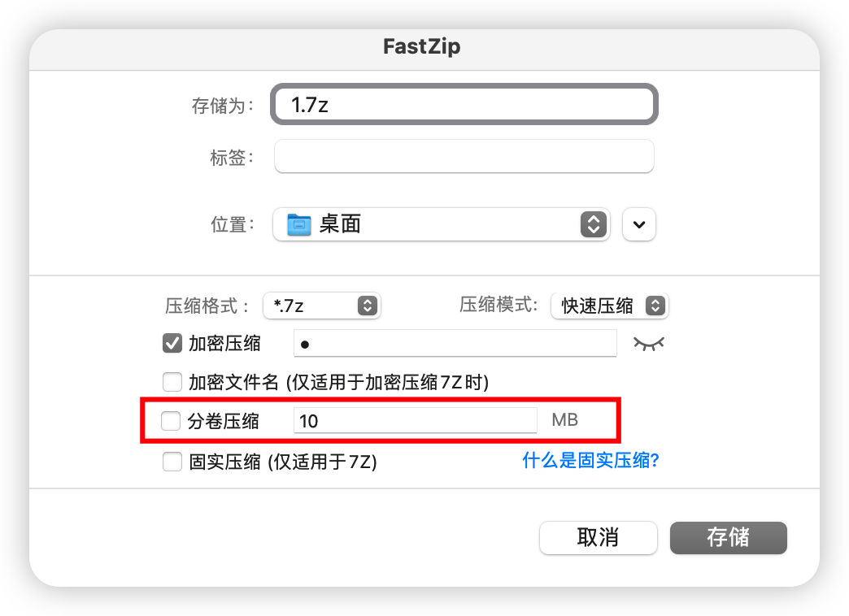Click the volume size field showing 10
Viewport: 849px width, 616px height.
pos(416,421)
